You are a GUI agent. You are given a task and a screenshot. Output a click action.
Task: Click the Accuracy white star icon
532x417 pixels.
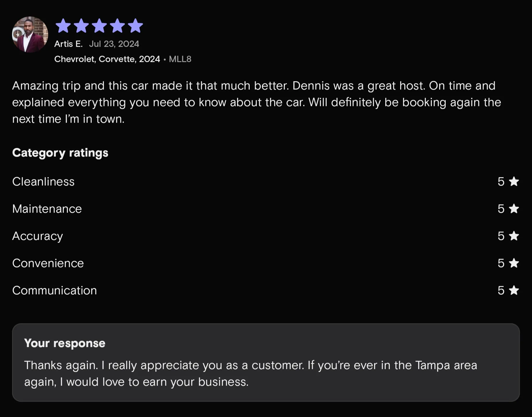514,236
